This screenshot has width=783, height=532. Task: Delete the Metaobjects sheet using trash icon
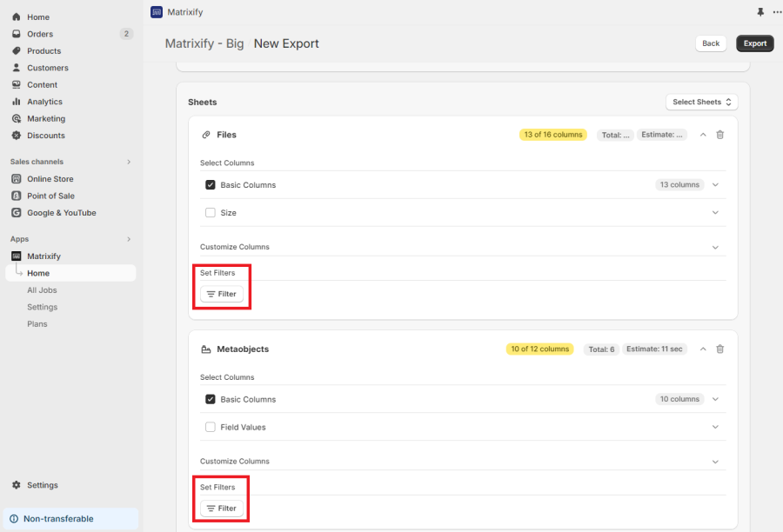coord(719,349)
